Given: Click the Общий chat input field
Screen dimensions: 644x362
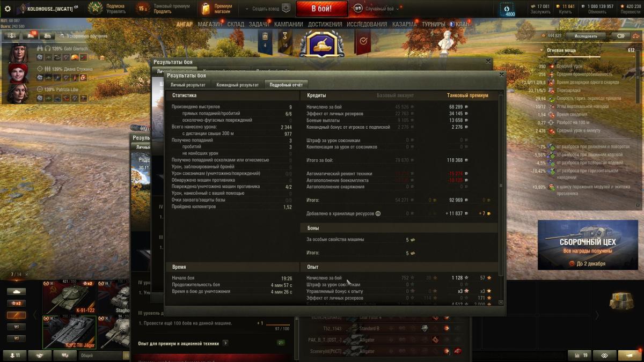Looking at the screenshot, I should tap(101, 356).
